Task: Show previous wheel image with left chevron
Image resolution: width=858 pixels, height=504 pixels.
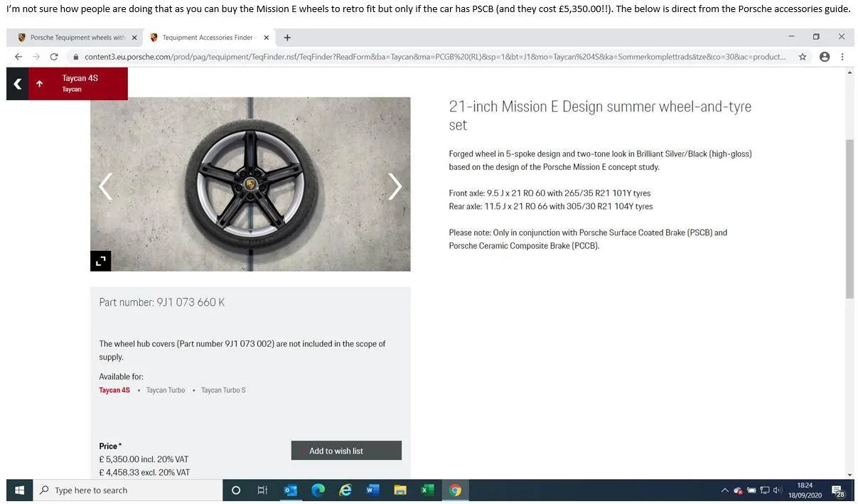Action: [x=105, y=186]
